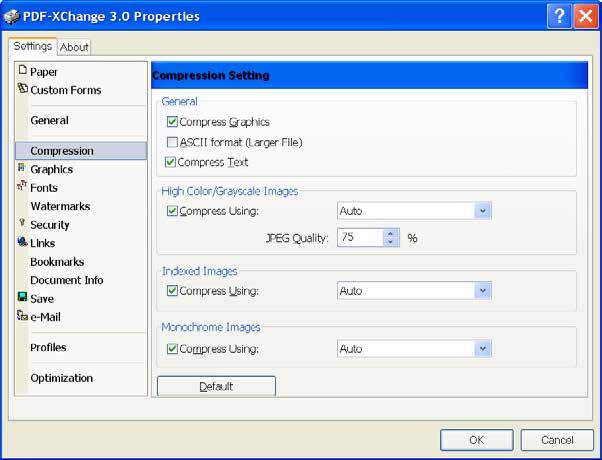Open High Color/Grayscale compression dropdown
This screenshot has height=460, width=602.
(x=483, y=211)
